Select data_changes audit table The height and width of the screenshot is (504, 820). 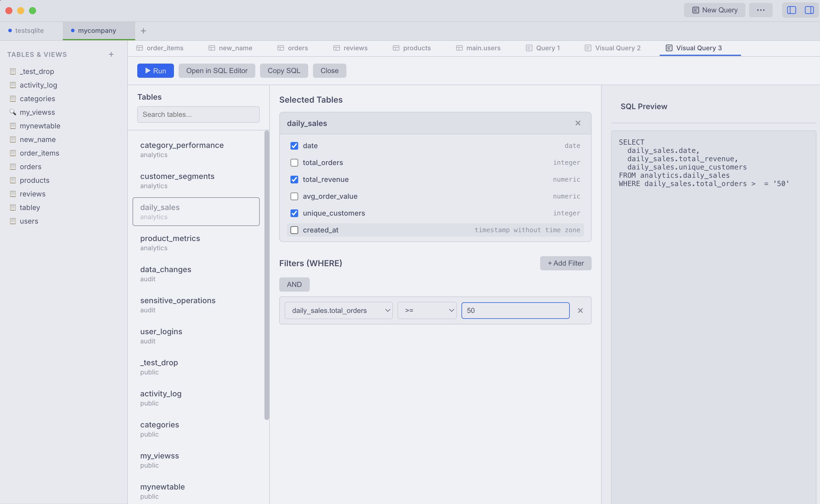(196, 274)
